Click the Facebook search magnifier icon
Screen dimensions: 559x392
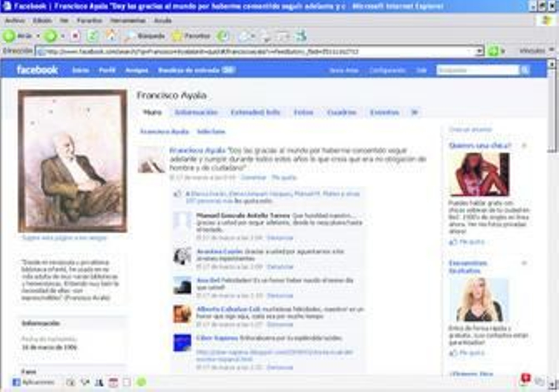pos(525,70)
